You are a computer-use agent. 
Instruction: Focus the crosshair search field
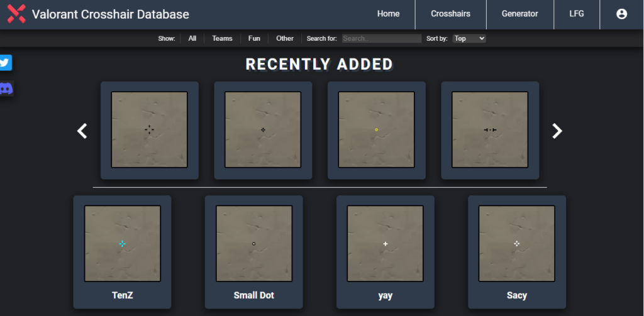[381, 38]
